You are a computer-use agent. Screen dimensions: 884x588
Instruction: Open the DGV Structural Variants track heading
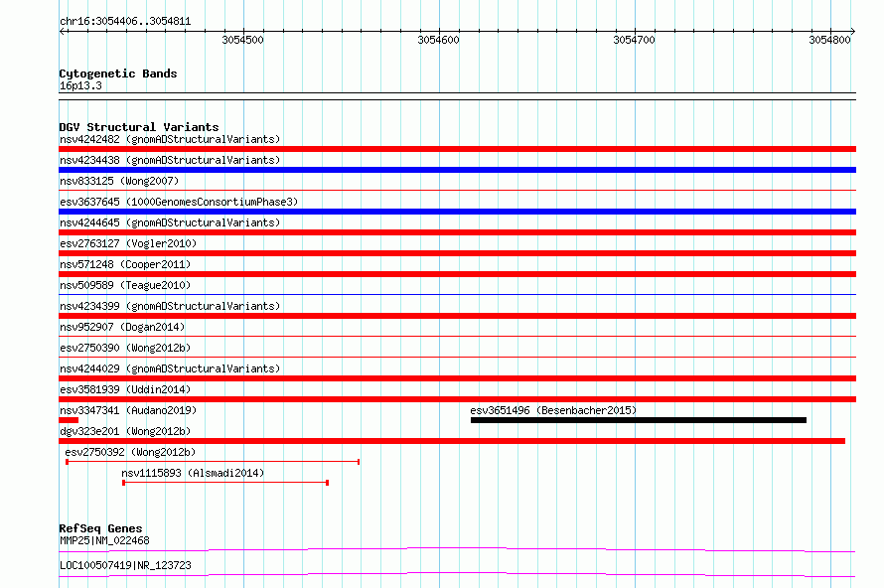pos(139,127)
